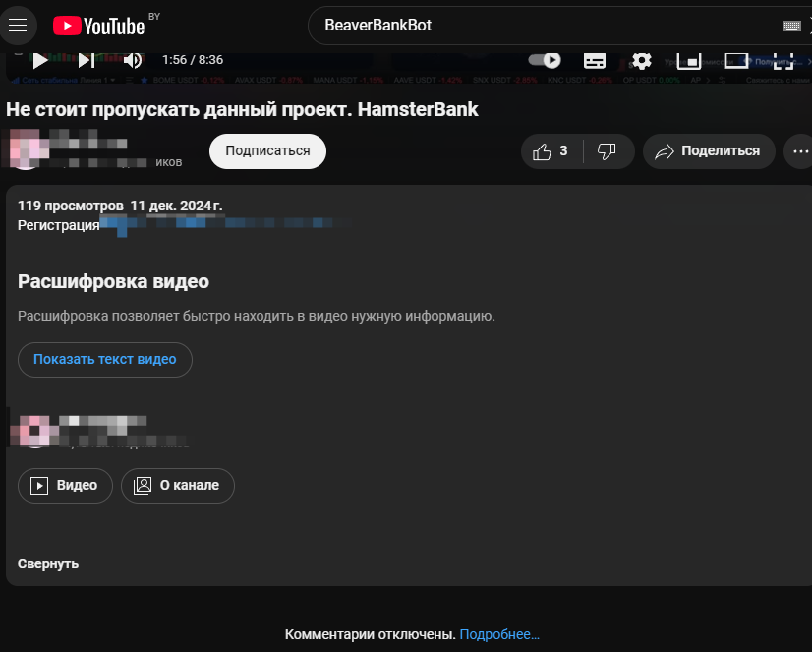Image resolution: width=812 pixels, height=652 pixels.
Task: Dislike the video with thumbs down
Action: (x=607, y=151)
